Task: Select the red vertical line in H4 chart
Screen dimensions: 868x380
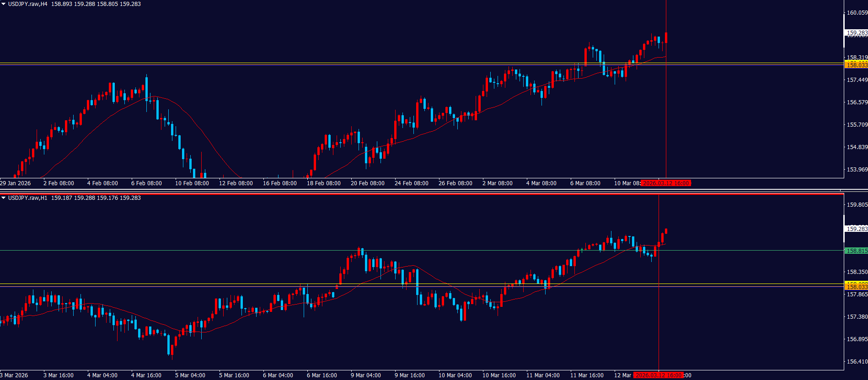Action: click(666, 114)
